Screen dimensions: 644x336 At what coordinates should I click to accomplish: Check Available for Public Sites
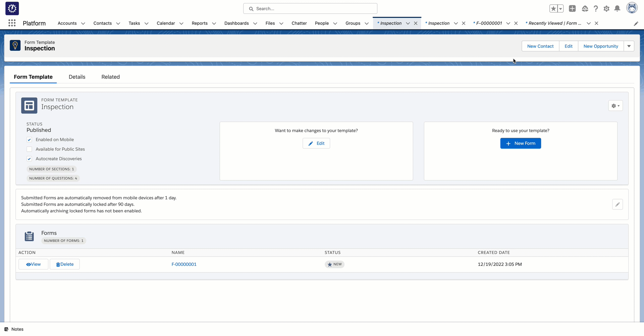coord(29,149)
